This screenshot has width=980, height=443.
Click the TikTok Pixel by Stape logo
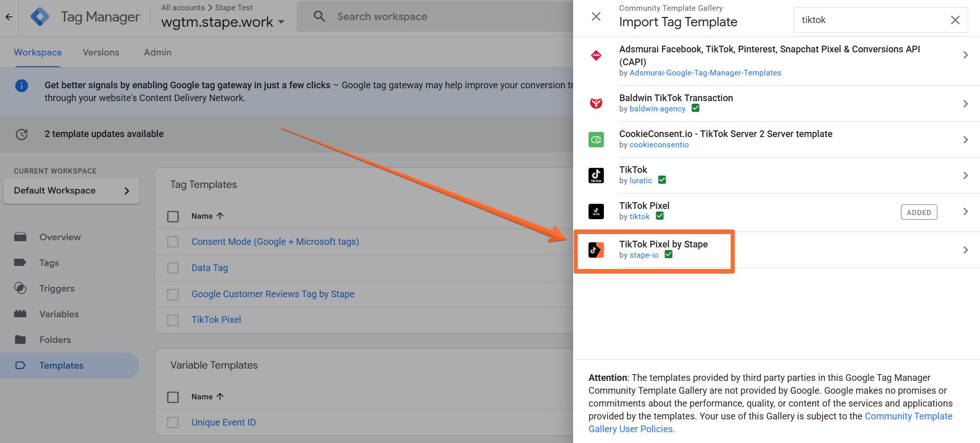point(596,250)
